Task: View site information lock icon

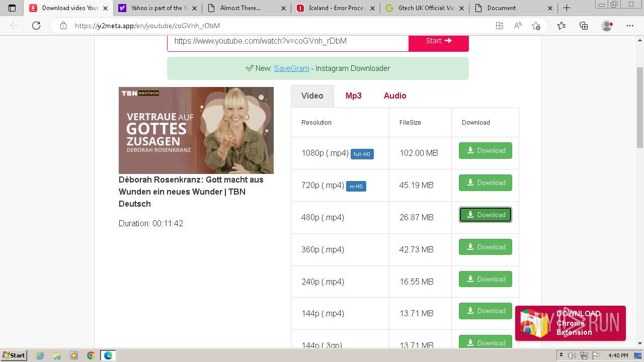Action: click(63, 26)
